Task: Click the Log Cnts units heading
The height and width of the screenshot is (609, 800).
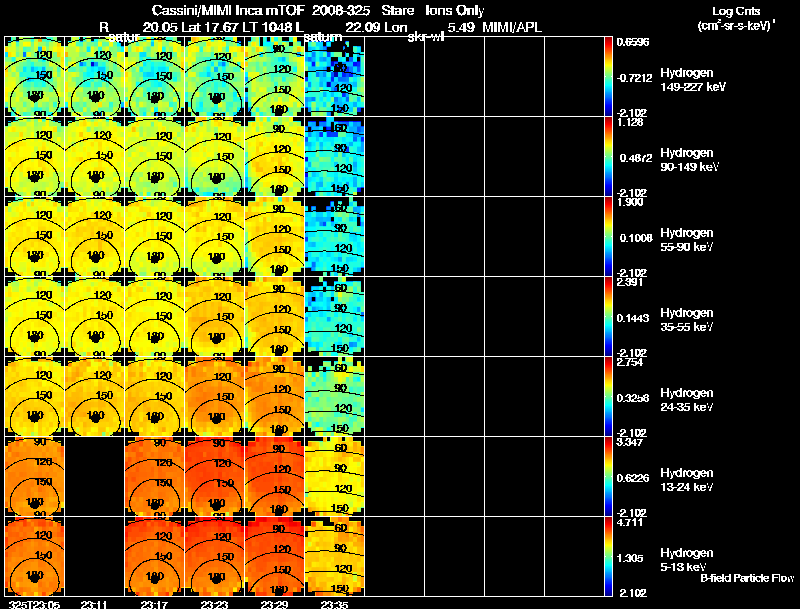Action: pyautogui.click(x=736, y=18)
